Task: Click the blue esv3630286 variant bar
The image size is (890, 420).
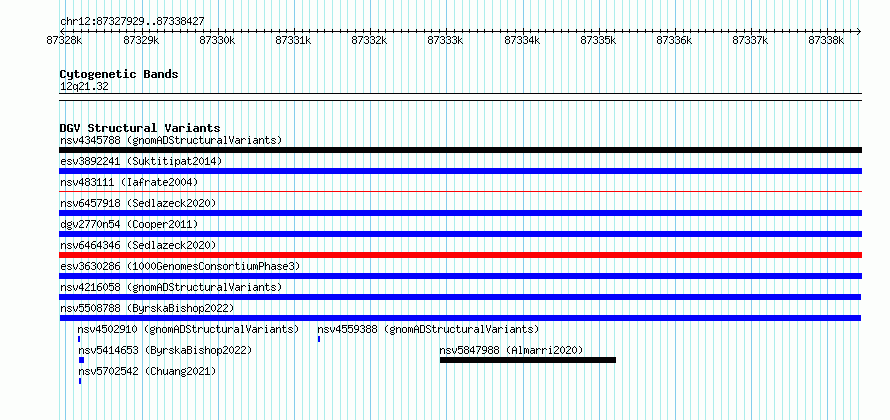Action: (x=460, y=276)
